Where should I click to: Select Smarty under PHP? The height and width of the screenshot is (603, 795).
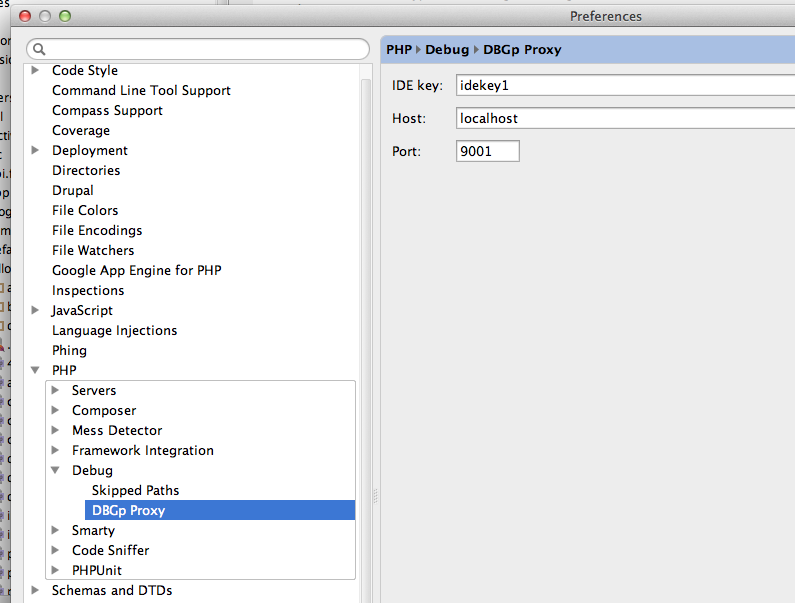click(93, 530)
